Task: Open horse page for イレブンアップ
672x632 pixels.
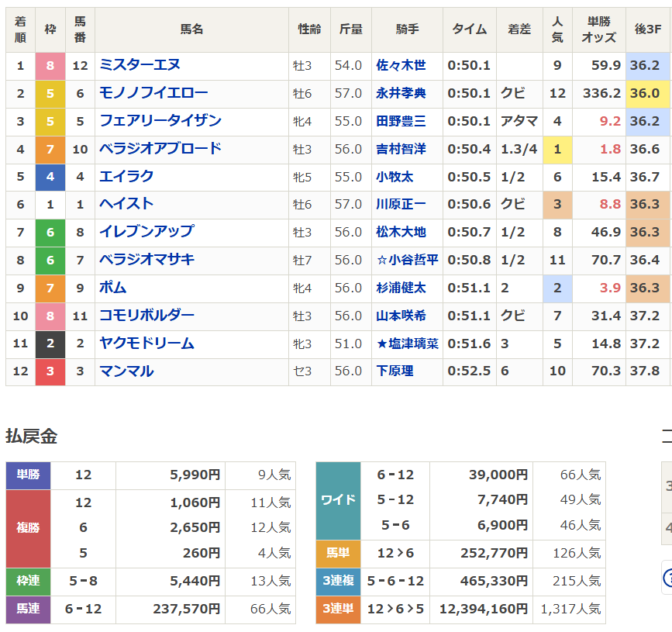Action: coord(146,232)
